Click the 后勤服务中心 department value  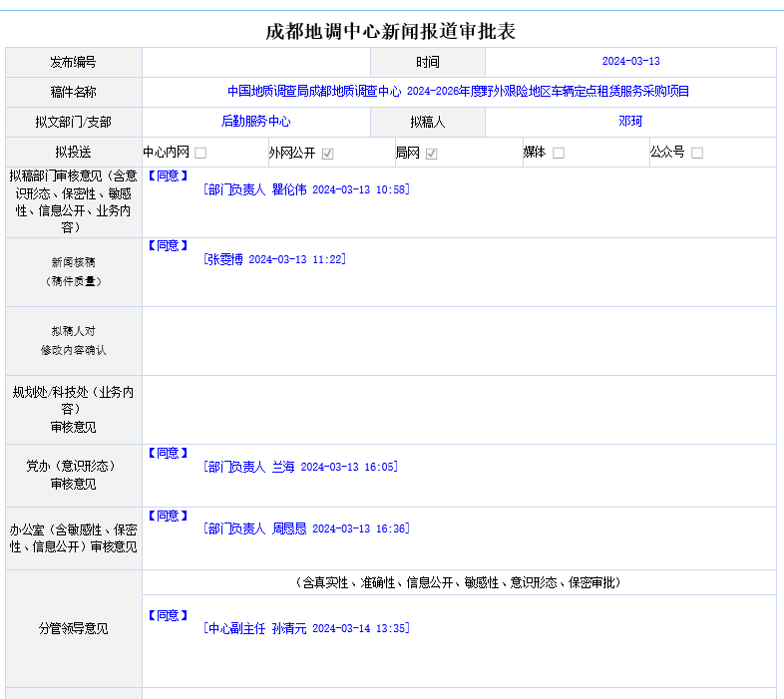[x=255, y=122]
